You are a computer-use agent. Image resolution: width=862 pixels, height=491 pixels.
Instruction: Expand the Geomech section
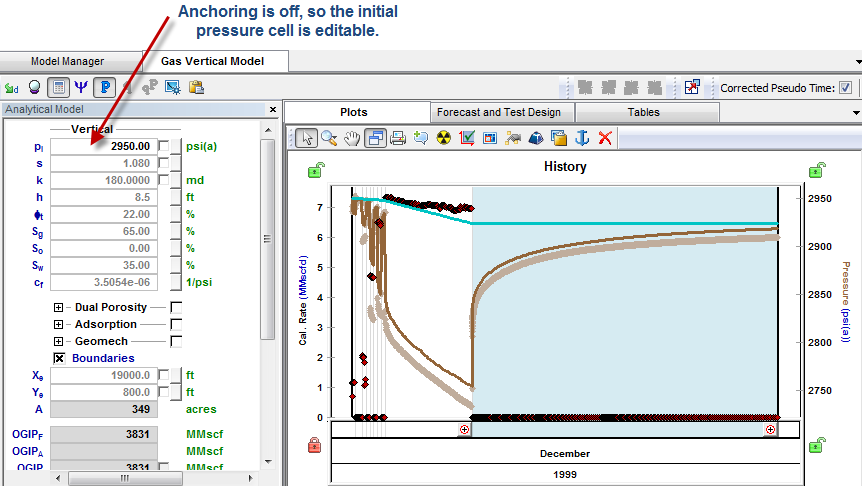click(59, 341)
